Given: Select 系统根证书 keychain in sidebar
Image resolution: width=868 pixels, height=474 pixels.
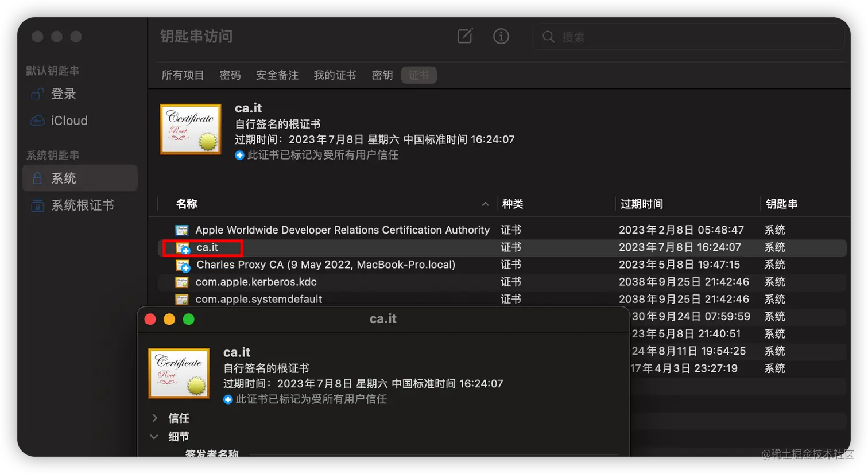Looking at the screenshot, I should [80, 205].
